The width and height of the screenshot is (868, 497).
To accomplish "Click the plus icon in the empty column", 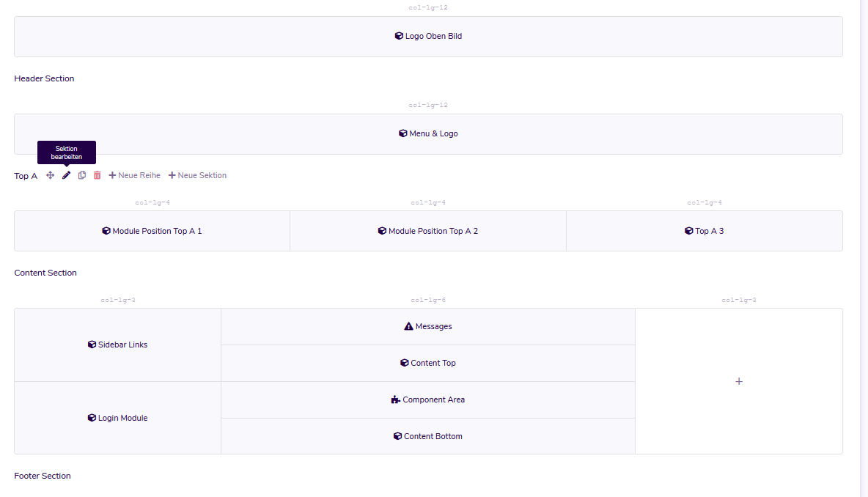I will [738, 381].
